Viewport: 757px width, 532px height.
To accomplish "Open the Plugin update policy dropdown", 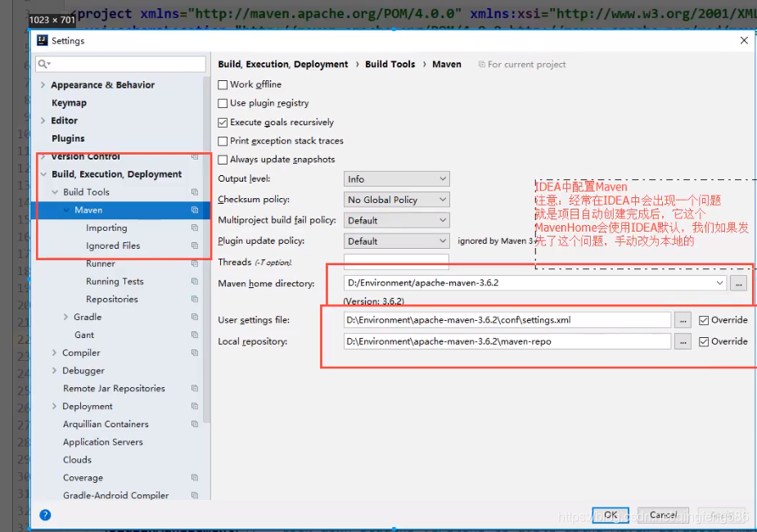I will pyautogui.click(x=396, y=241).
